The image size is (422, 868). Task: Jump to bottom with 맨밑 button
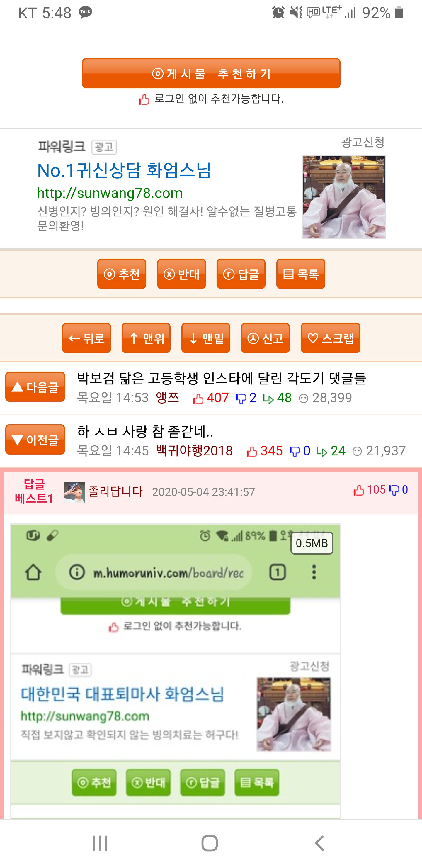[206, 338]
